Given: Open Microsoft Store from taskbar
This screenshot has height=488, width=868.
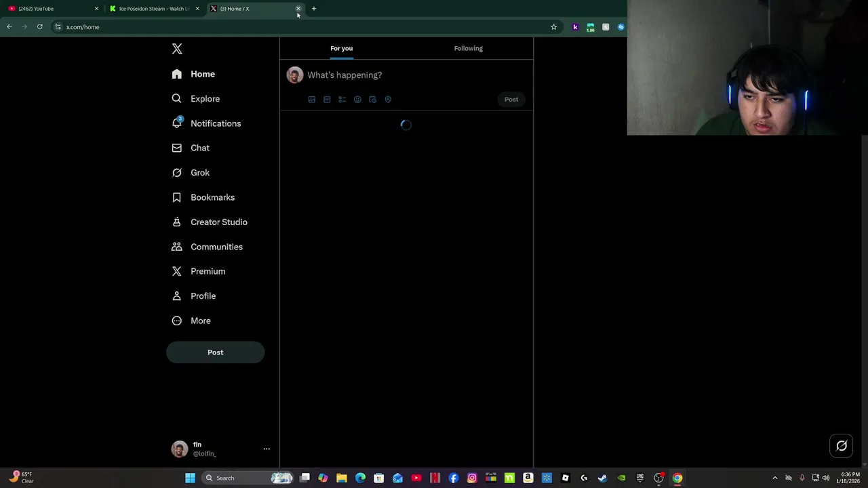Looking at the screenshot, I should [379, 478].
